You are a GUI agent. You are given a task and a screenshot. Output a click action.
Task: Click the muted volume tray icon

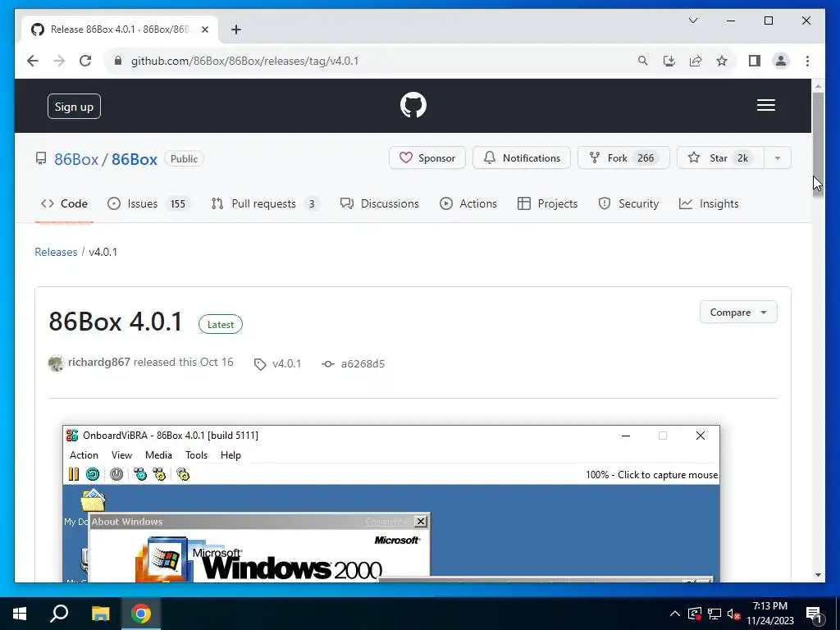pos(734,614)
